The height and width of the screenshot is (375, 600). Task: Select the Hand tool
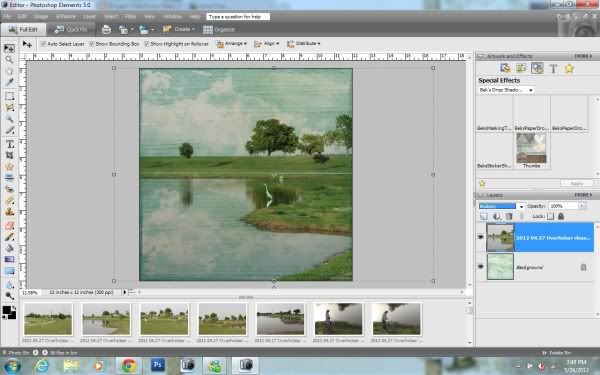click(9, 71)
